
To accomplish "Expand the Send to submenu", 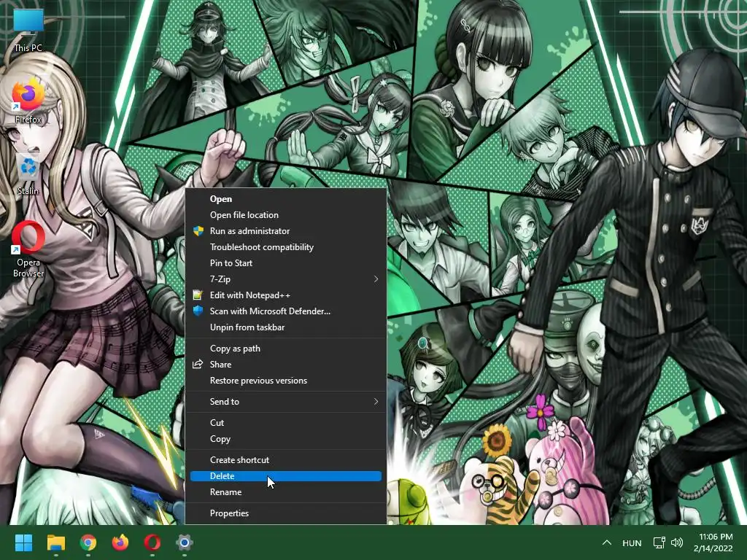I will (286, 402).
